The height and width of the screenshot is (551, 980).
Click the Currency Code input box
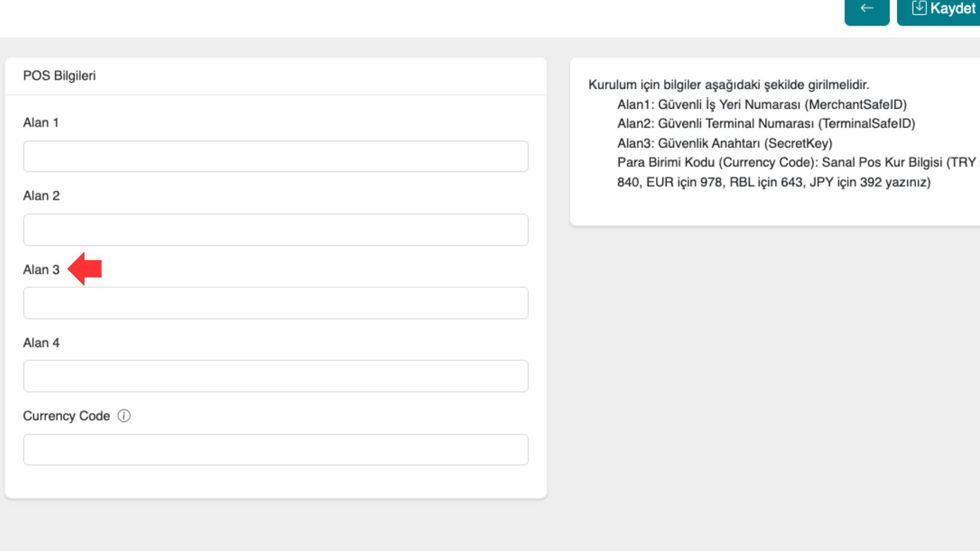(276, 449)
